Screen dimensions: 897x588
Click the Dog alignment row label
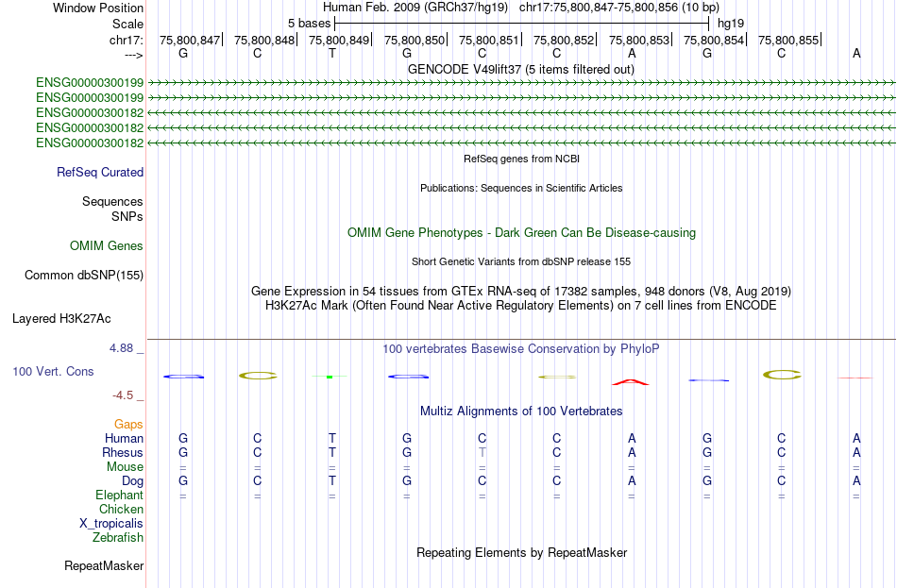point(132,481)
